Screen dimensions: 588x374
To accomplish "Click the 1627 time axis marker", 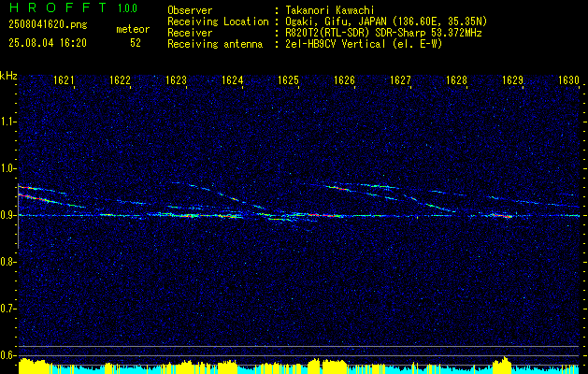I will (x=400, y=80).
